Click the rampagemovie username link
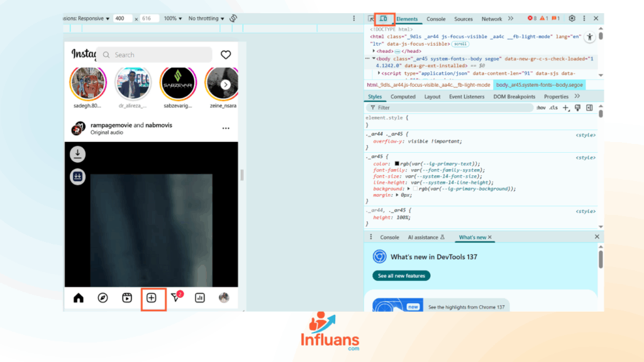The image size is (644, 362). [x=111, y=125]
